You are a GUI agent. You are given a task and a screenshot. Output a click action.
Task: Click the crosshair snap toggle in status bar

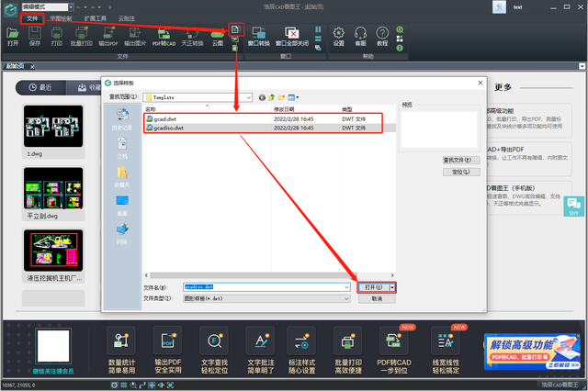(152, 385)
